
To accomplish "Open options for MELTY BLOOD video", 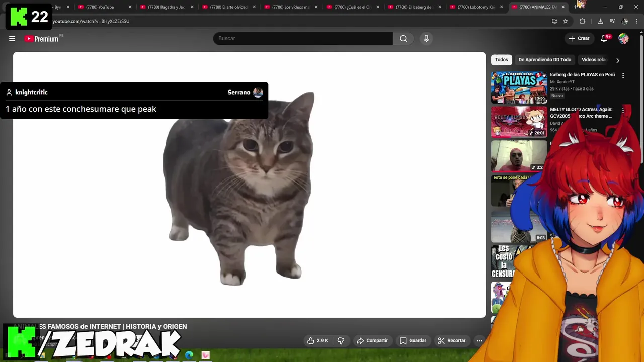I will [x=623, y=110].
